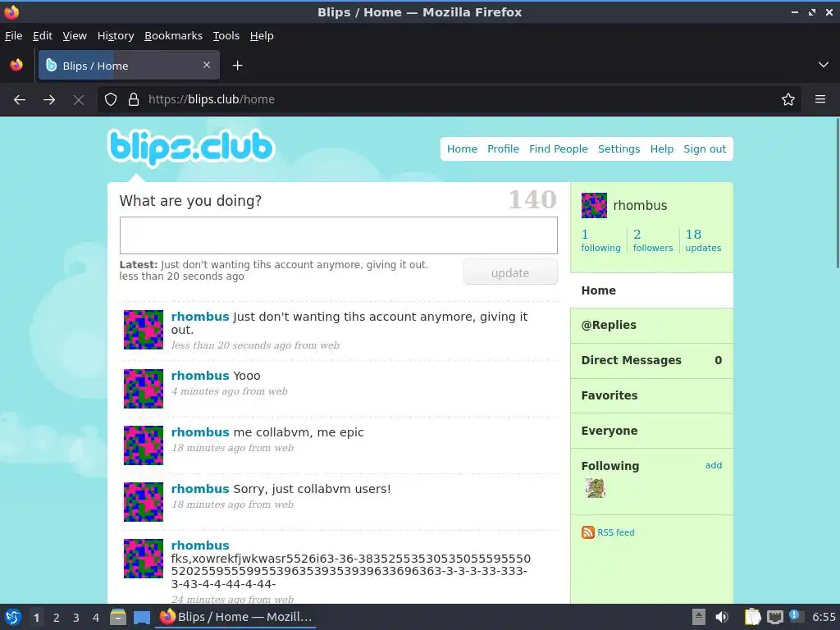Select the Home sidebar tab
Viewport: 840px width, 630px height.
pyautogui.click(x=652, y=290)
